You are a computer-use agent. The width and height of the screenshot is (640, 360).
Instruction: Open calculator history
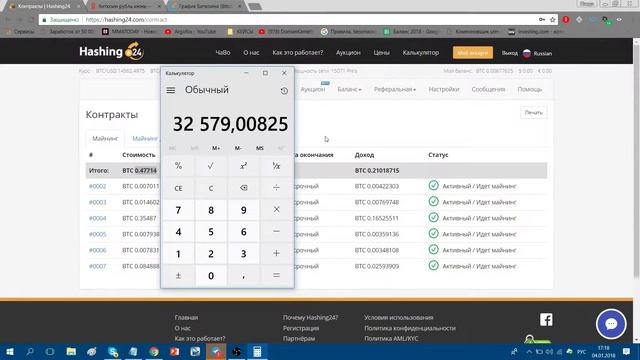pyautogui.click(x=284, y=91)
